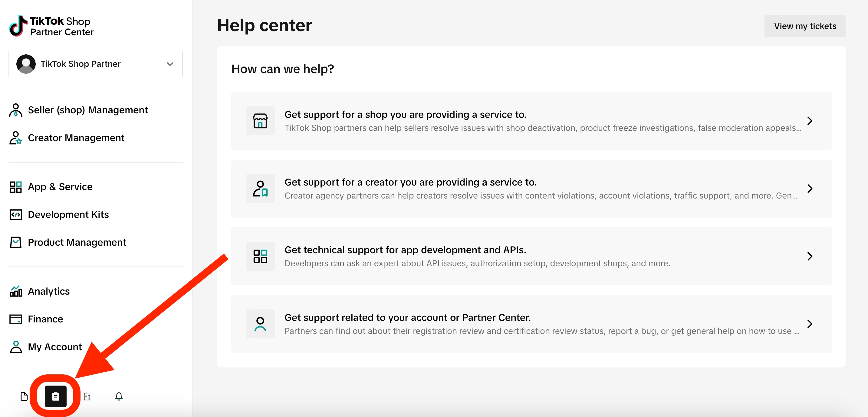The image size is (868, 417).
Task: Expand shop support option chevron arrow
Action: pyautogui.click(x=810, y=121)
